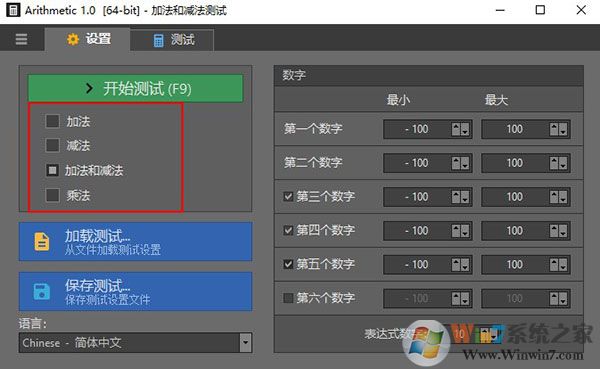Viewport: 600px width, 369px height.
Task: Open the hamburger menu icon
Action: click(21, 39)
